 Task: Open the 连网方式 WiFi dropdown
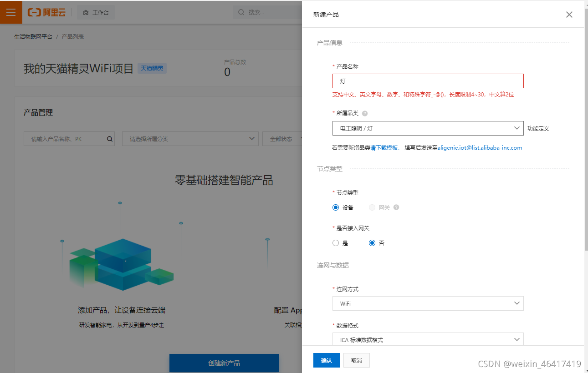point(428,303)
